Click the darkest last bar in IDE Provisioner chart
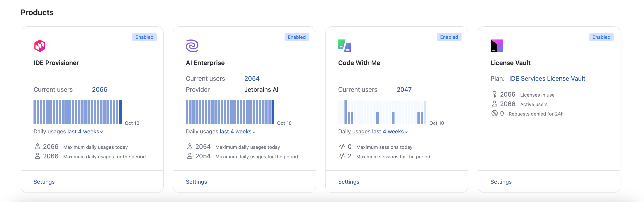This screenshot has height=202, width=644. (121, 112)
